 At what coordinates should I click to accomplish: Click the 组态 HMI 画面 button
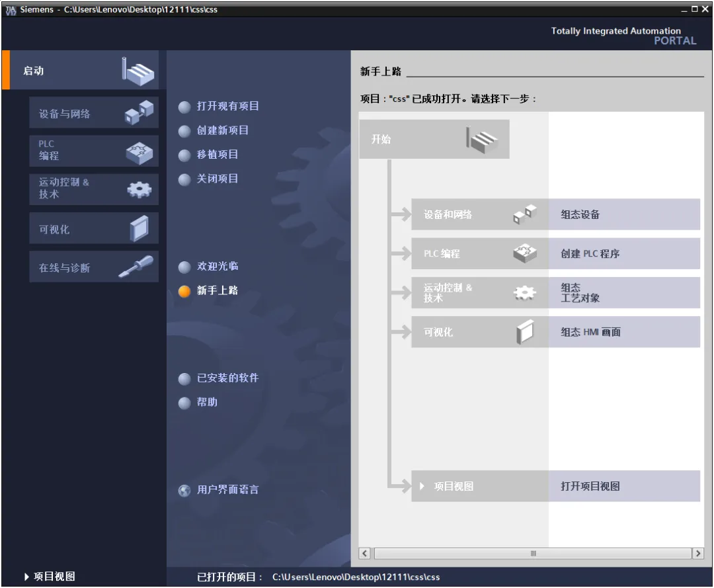[624, 331]
